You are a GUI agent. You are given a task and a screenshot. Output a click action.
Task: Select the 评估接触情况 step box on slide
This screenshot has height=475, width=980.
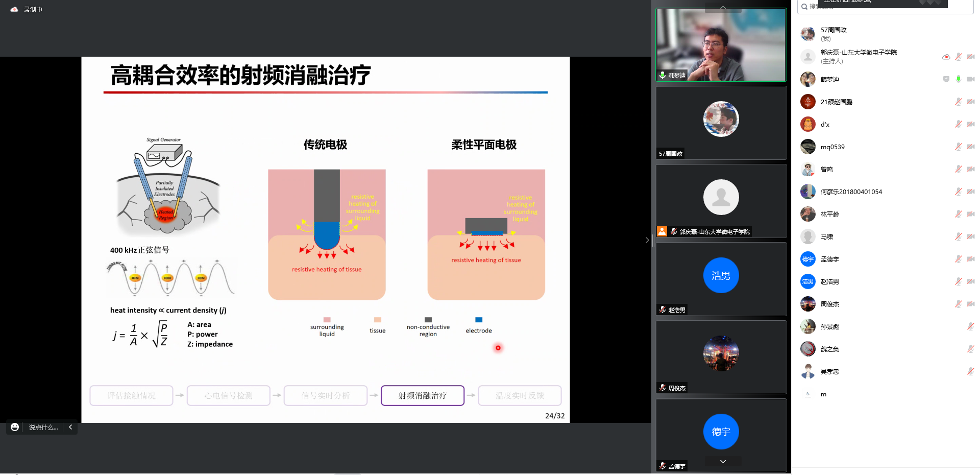point(132,395)
